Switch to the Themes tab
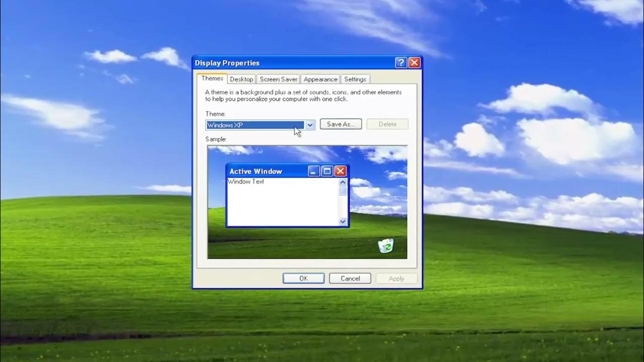The height and width of the screenshot is (362, 644). click(x=212, y=78)
